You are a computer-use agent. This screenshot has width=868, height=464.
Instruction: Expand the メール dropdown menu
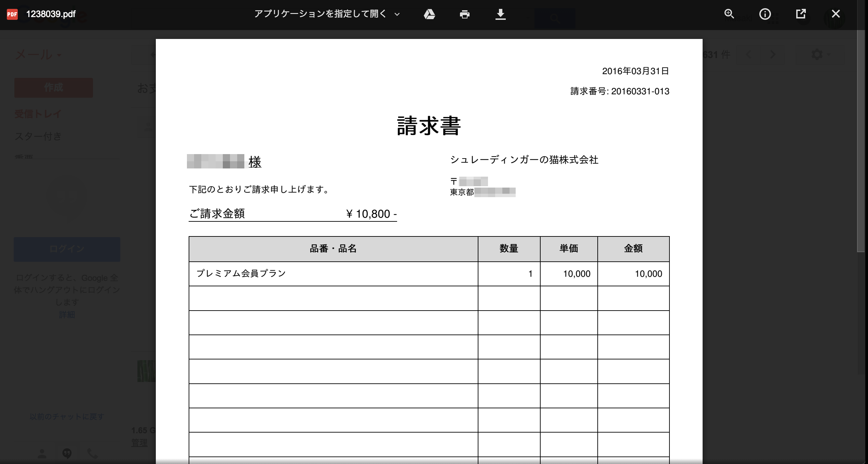(39, 55)
